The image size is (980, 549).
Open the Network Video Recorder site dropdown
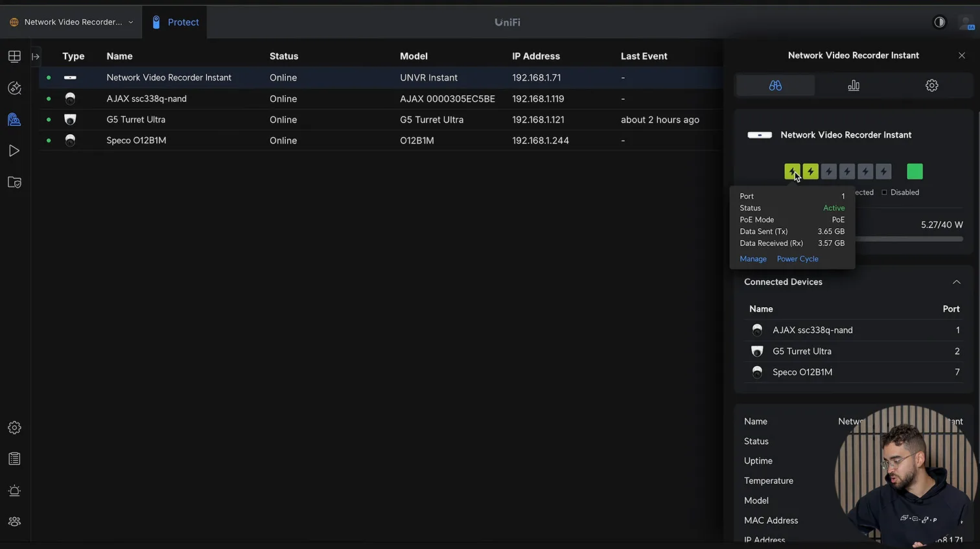(72, 22)
